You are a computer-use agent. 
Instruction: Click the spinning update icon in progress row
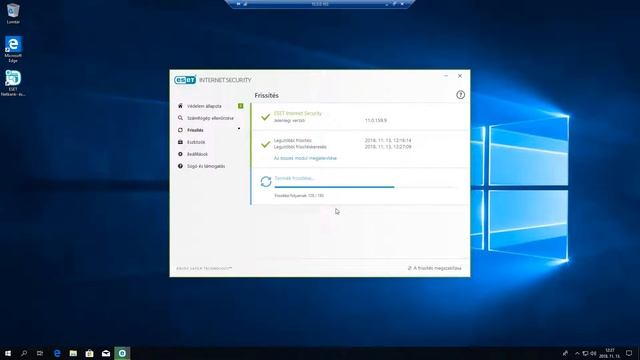266,182
